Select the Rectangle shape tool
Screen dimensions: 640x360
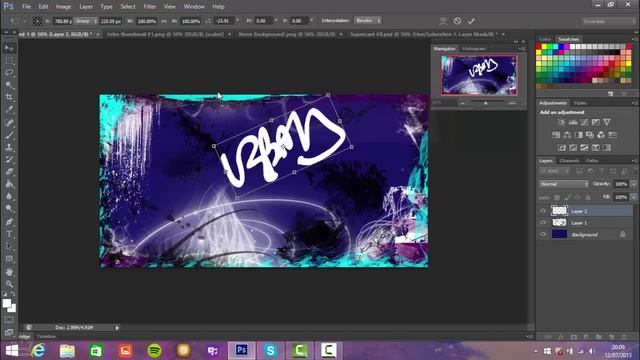coord(9,258)
